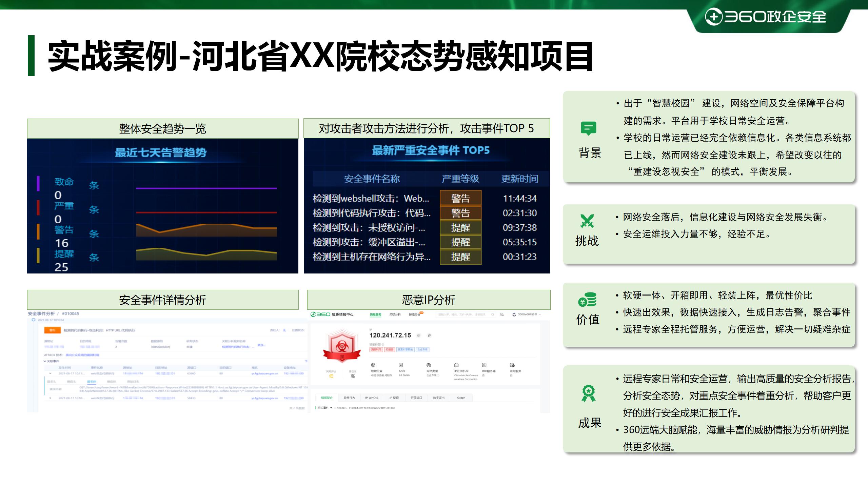Click the threat center search input field
868x488 pixels.
pos(466,314)
